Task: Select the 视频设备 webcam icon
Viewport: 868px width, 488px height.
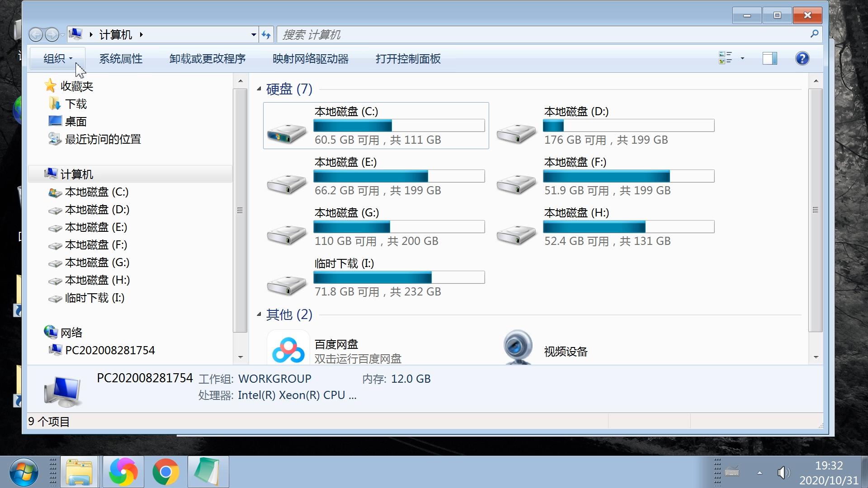Action: (x=518, y=347)
